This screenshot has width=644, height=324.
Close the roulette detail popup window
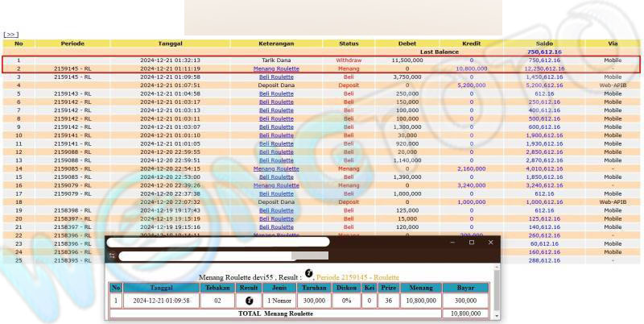490,242
